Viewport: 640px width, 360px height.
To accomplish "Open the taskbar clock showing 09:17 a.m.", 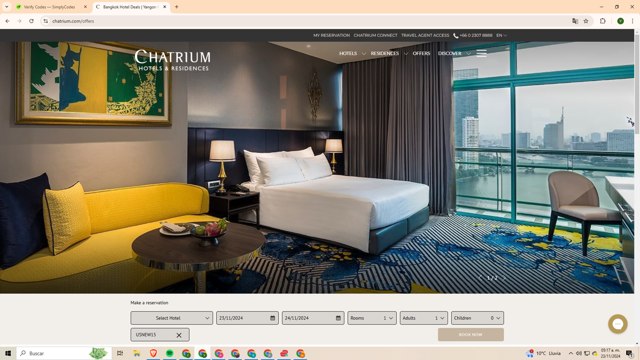I will [x=611, y=353].
